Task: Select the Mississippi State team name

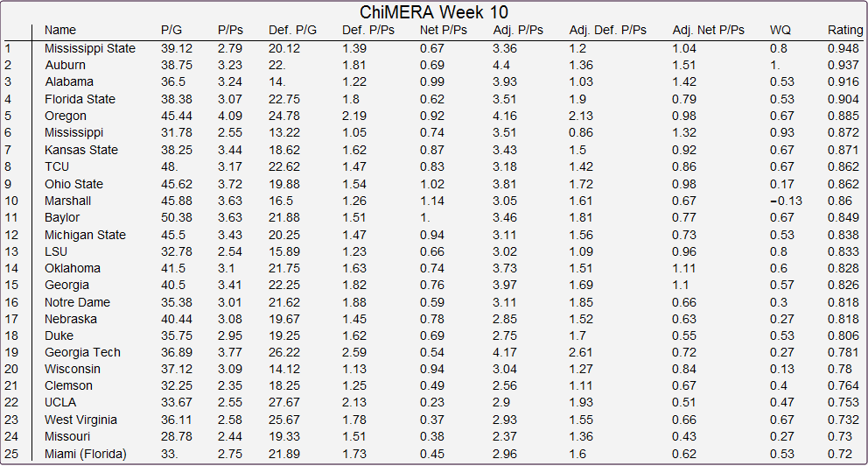Action: pos(90,49)
